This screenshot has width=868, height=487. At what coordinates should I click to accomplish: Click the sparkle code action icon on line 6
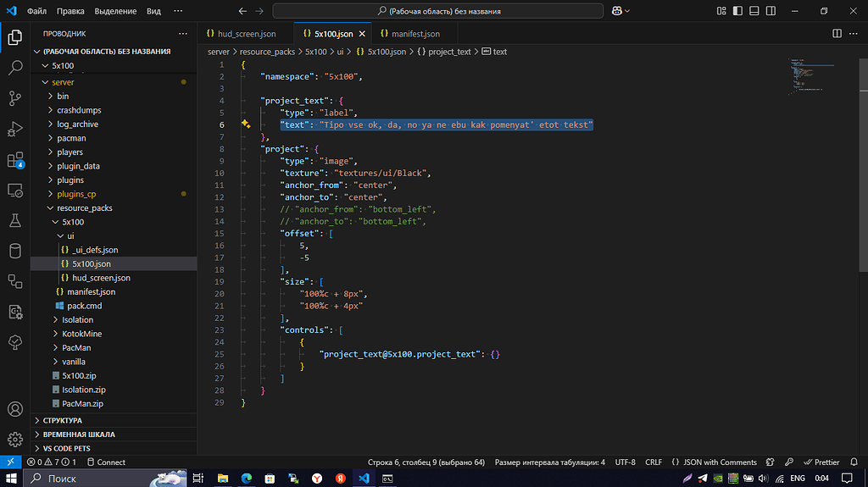coord(246,125)
